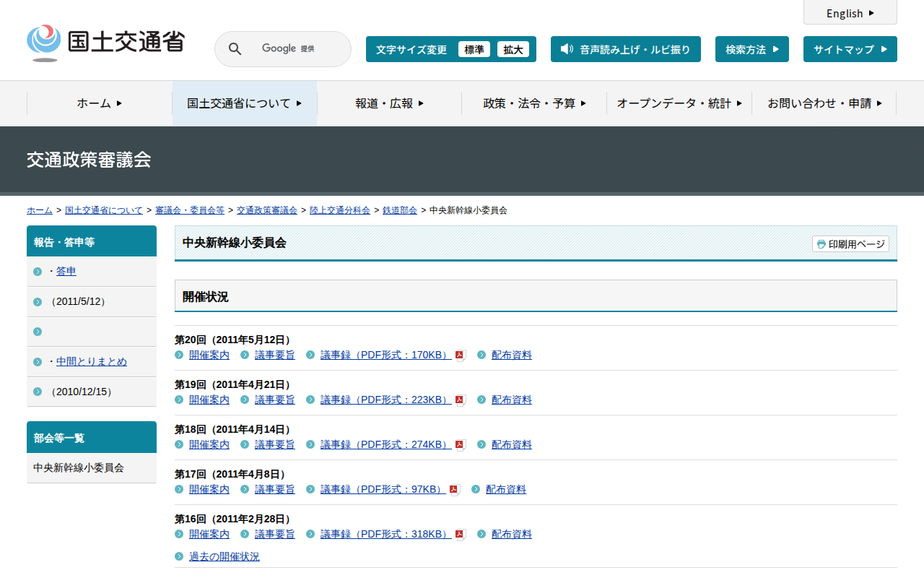The height and width of the screenshot is (578, 924).
Task: Expand the 政策・法令・予算 menu
Action: 534,103
